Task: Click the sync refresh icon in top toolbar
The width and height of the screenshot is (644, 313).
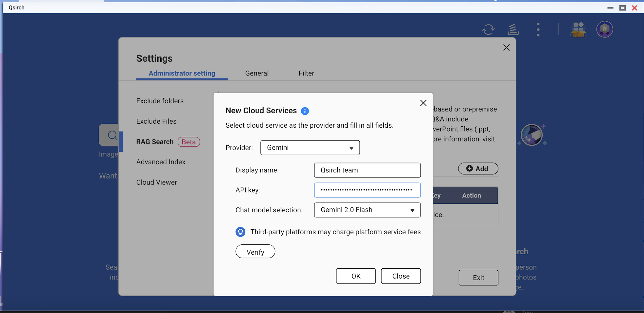Action: point(488,30)
